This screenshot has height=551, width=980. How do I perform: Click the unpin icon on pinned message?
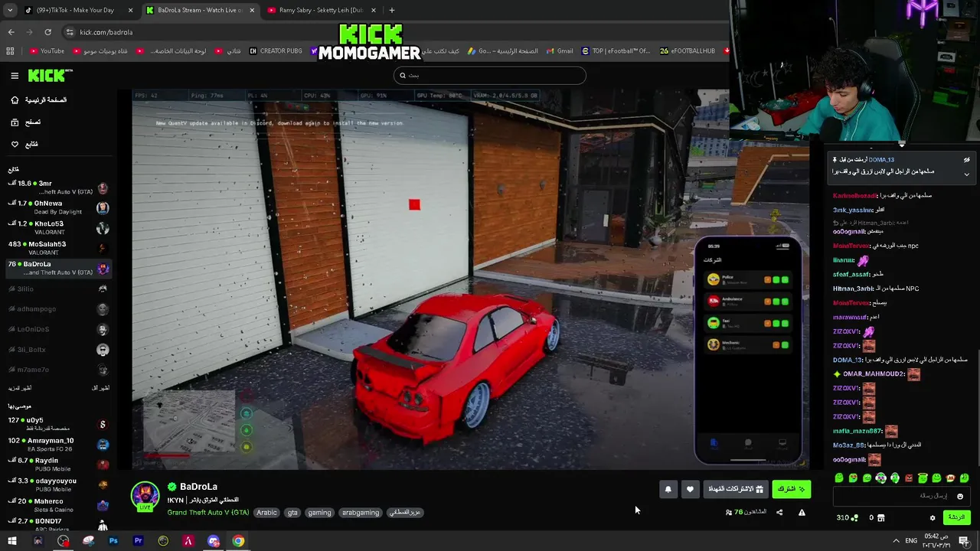pos(966,160)
